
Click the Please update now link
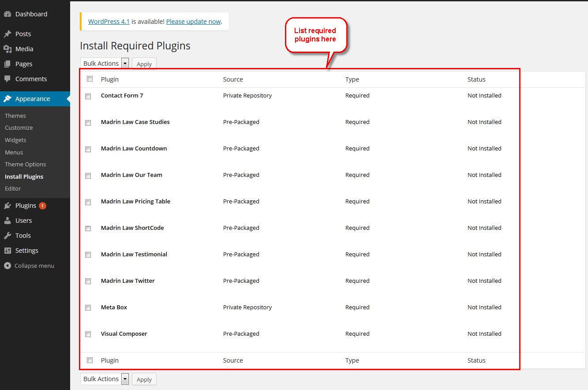(193, 21)
